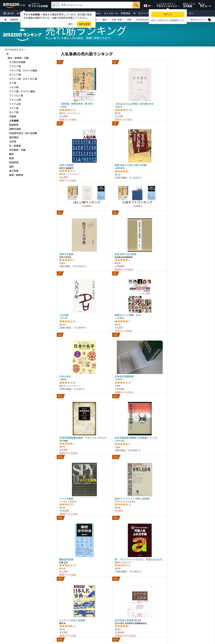Click the tag icon beside 本のキャンペーン
The width and height of the screenshot is (215, 644).
209,20
